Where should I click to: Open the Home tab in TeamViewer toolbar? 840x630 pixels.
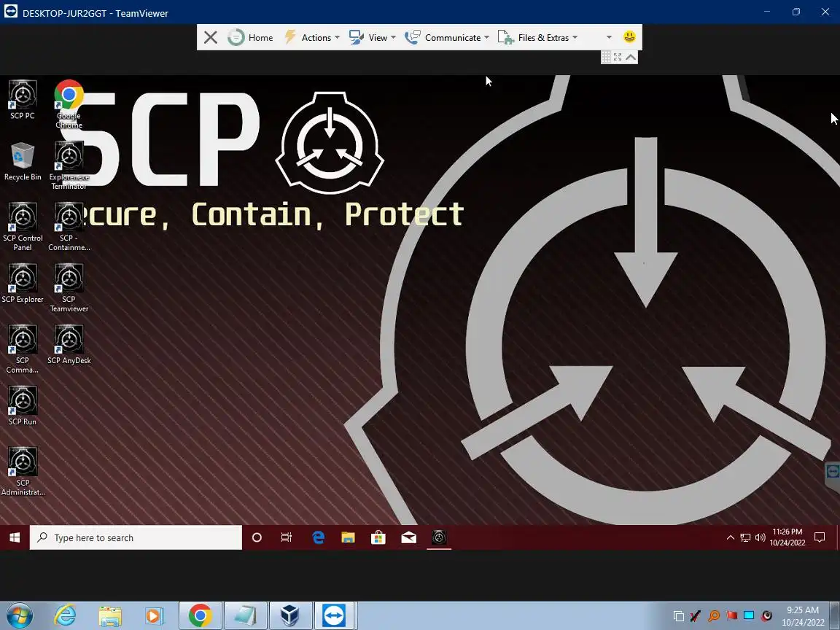(x=250, y=37)
